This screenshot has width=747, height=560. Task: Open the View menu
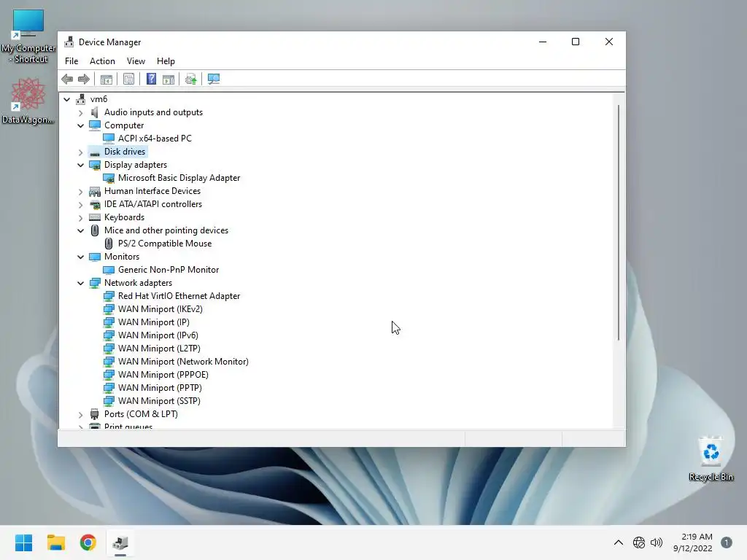point(136,61)
